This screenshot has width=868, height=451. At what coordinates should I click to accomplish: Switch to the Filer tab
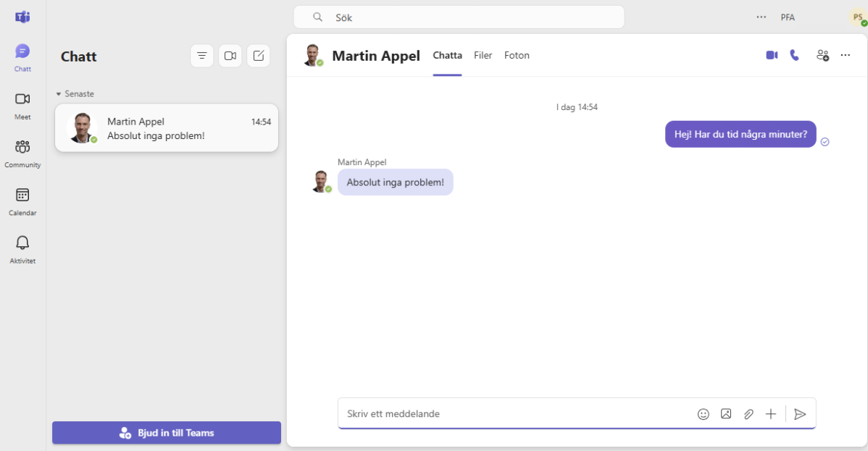click(x=483, y=54)
